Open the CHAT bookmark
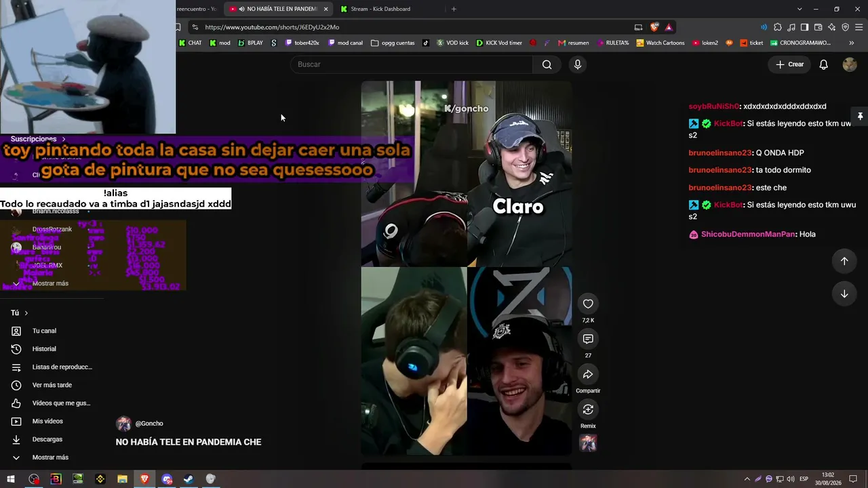 (x=191, y=43)
